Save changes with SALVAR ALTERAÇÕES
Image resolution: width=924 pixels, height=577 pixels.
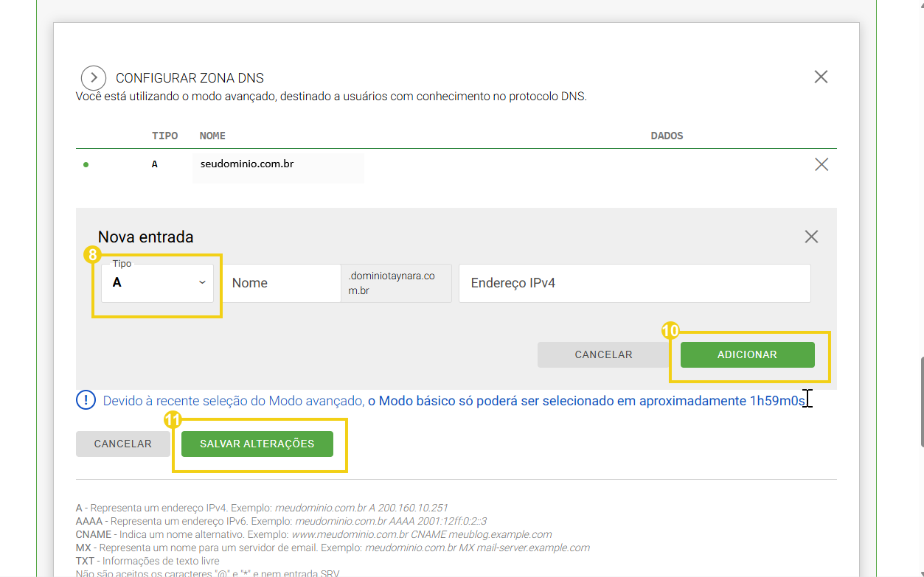pos(257,444)
